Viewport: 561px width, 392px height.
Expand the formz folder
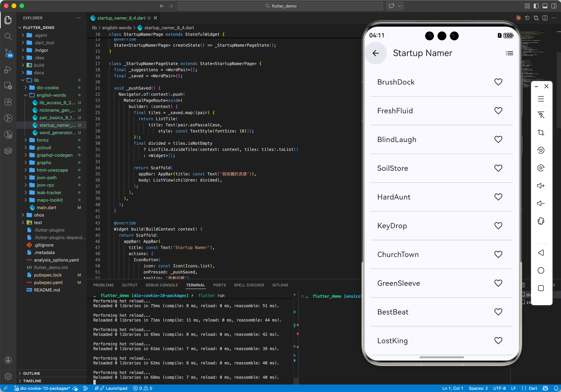click(43, 140)
